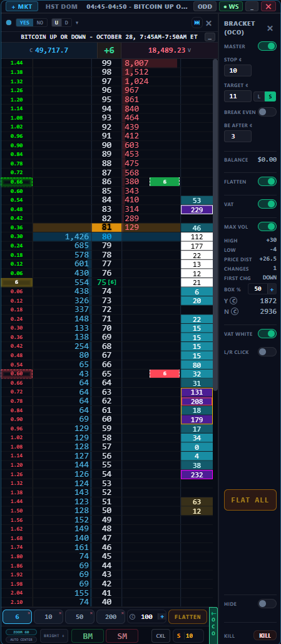This screenshot has height=644, width=281.
Task: Click the CXL cancel button
Action: (x=160, y=636)
